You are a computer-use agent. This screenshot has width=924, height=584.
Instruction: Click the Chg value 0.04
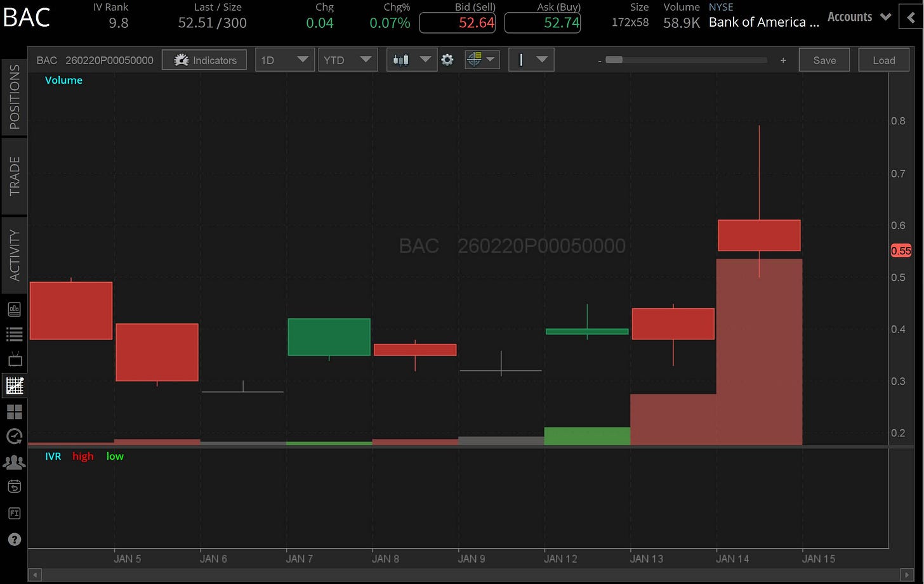[320, 23]
